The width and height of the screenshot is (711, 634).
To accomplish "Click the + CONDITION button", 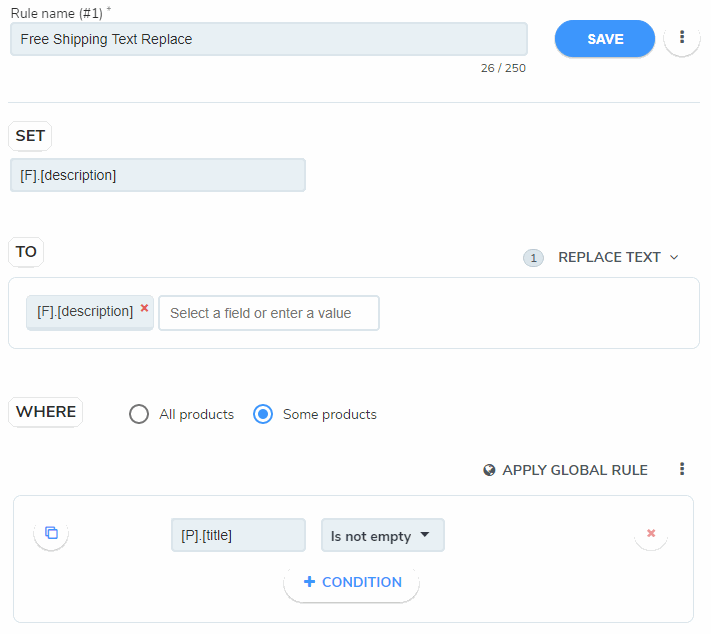I will pos(351,582).
